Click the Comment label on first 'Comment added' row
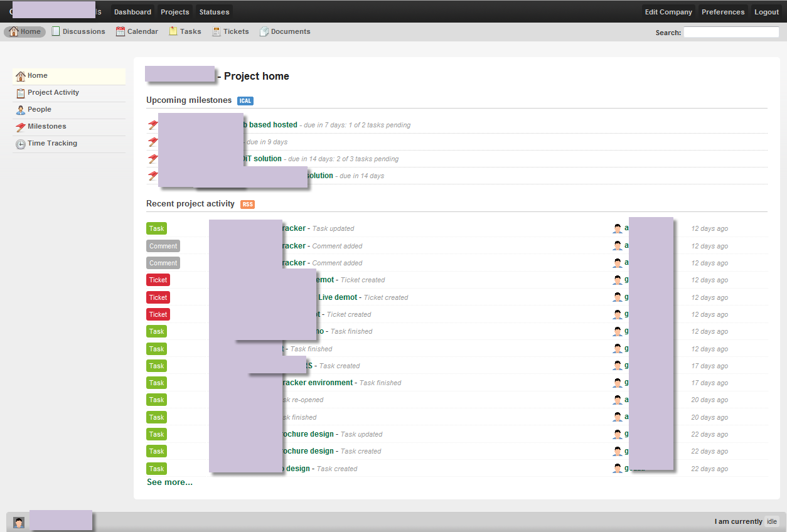Image resolution: width=787 pixels, height=532 pixels. click(163, 246)
